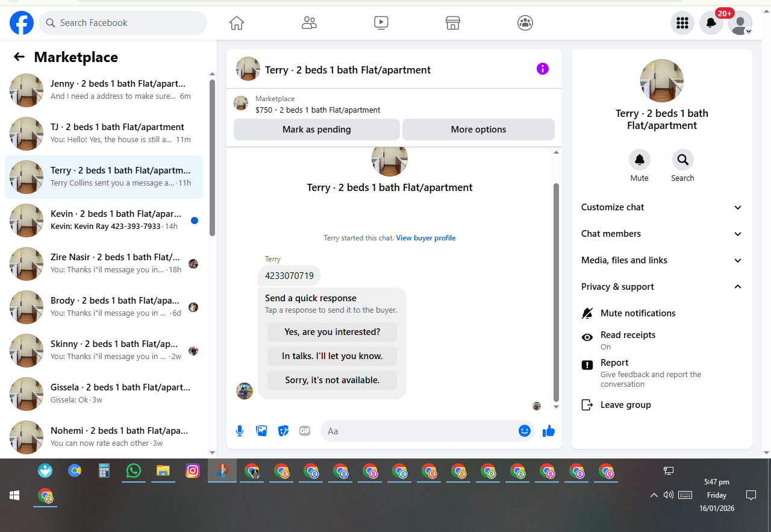Open the Kevin conversation with unread dot
Screen dimensions: 771x532
104,221
